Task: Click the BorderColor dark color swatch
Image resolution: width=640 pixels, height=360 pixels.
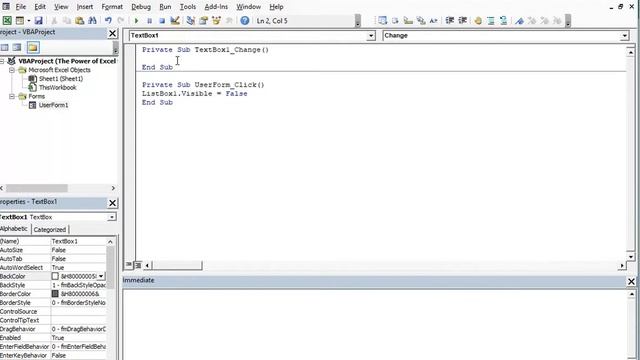Action: pos(55,294)
